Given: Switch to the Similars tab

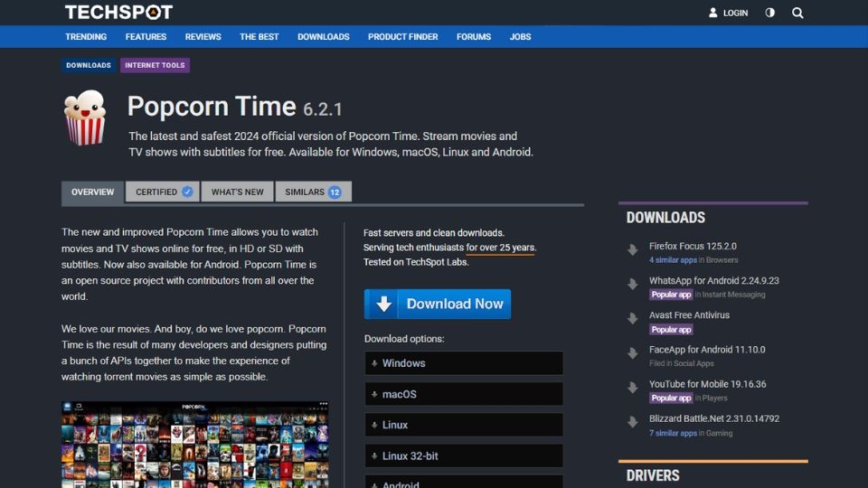Looking at the screenshot, I should [x=314, y=192].
